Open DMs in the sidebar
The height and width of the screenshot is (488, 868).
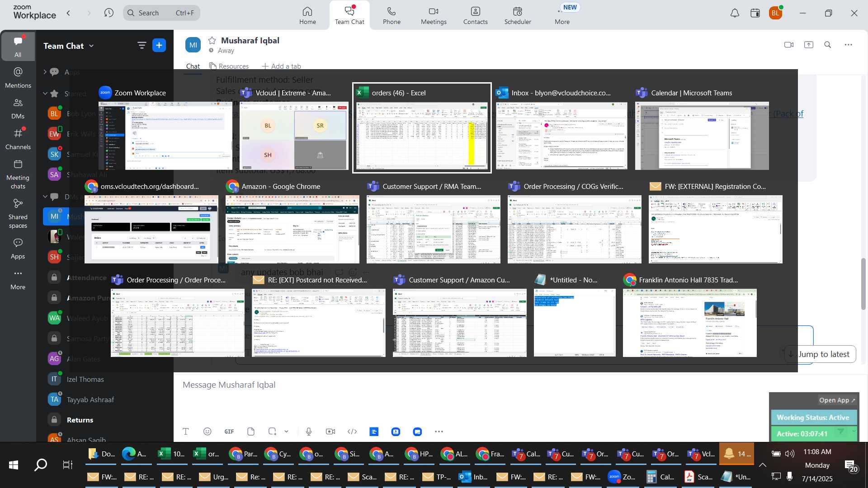pos(18,108)
